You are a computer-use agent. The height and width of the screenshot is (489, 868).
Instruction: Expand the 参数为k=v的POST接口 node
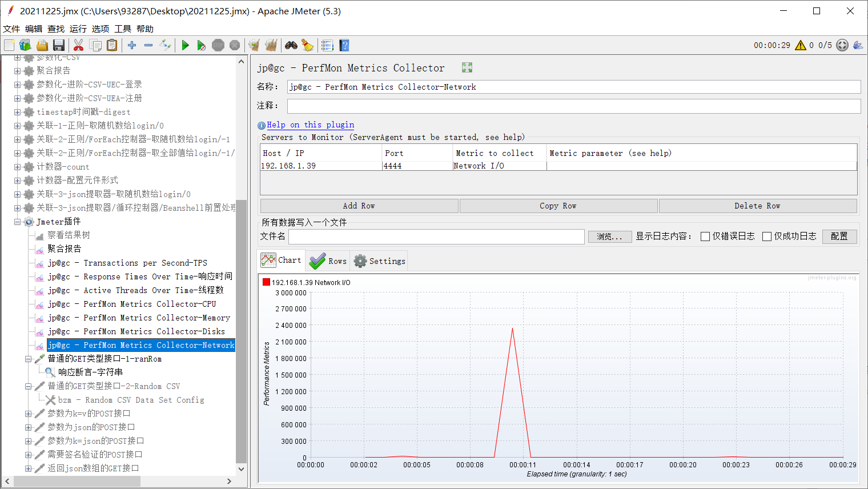28,414
